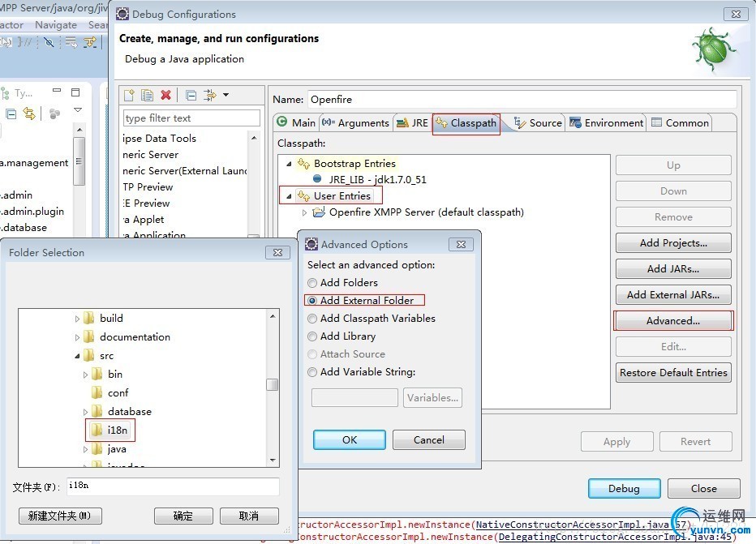Image resolution: width=756 pixels, height=544 pixels.
Task: Choose the Add Library radio option
Action: pyautogui.click(x=312, y=336)
